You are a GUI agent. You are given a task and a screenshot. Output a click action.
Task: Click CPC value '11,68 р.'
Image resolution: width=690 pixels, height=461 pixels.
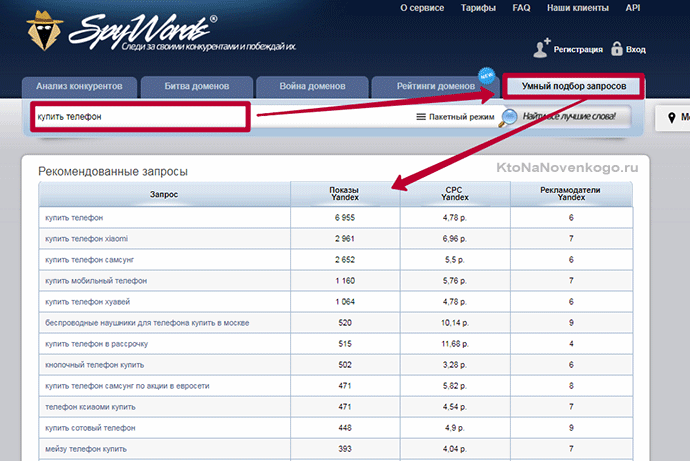pos(455,344)
